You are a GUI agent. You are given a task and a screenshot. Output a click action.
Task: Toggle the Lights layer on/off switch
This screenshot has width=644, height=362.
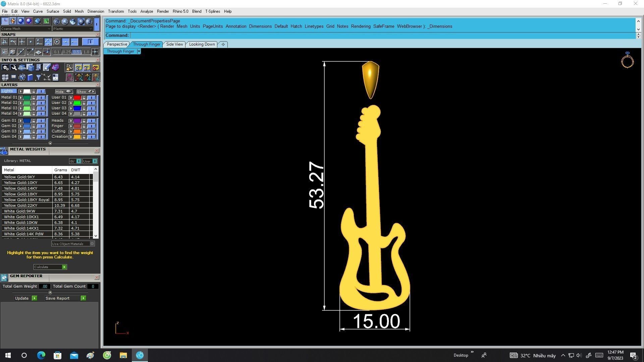click(x=41, y=91)
